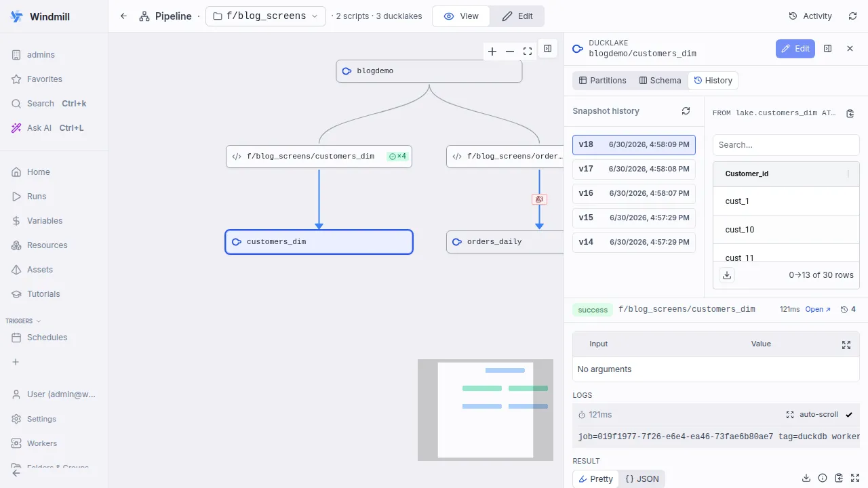Expand the logs view fullscreen
This screenshot has width=868, height=488.
click(790, 415)
